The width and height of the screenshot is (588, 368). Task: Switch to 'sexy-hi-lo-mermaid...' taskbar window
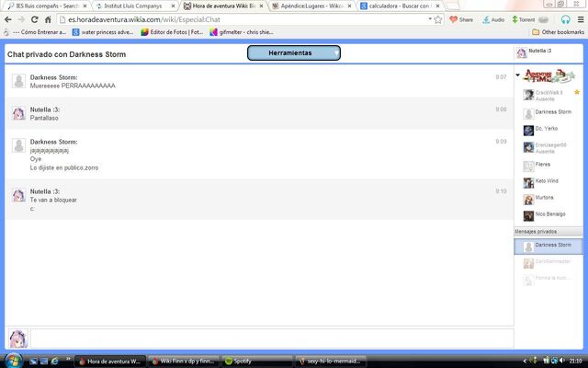pyautogui.click(x=331, y=362)
